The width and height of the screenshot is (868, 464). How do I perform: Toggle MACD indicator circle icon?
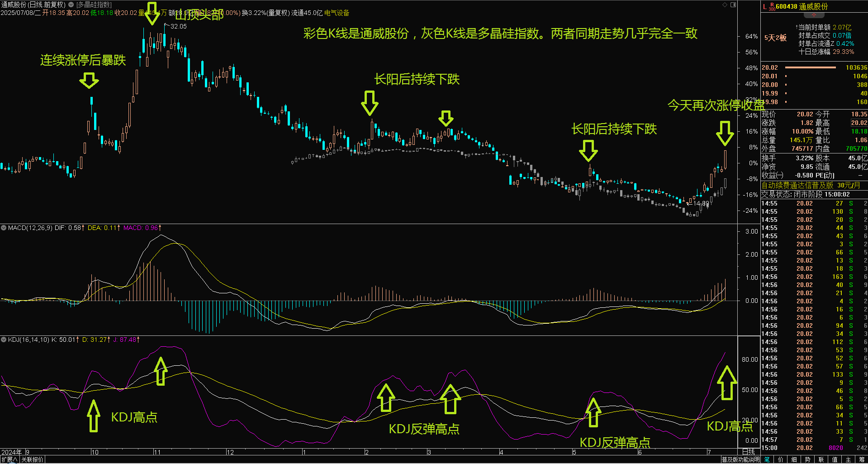[x=4, y=228]
